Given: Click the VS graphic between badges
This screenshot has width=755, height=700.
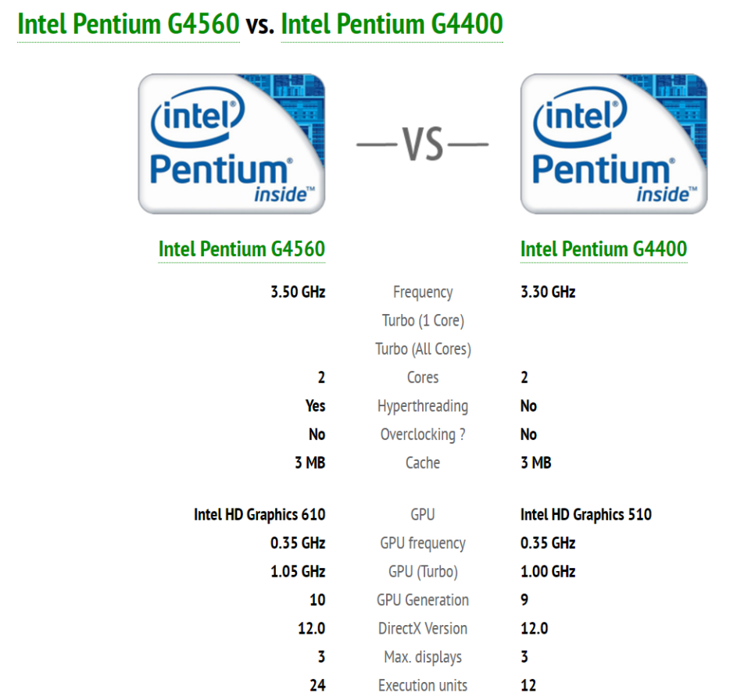Looking at the screenshot, I should [x=422, y=144].
